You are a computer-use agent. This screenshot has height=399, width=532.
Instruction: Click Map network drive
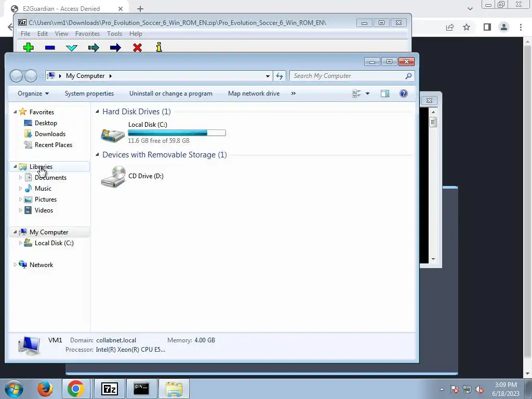[x=254, y=94]
